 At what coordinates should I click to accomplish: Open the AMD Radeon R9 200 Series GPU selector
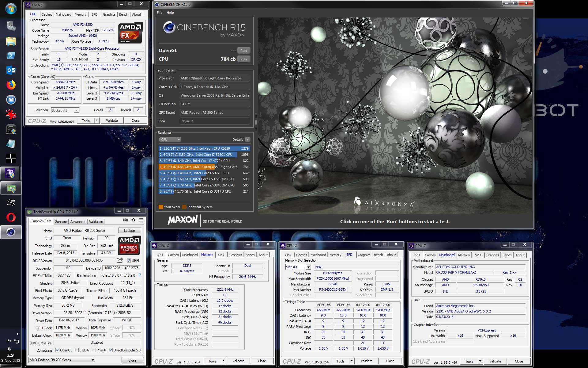[62, 360]
